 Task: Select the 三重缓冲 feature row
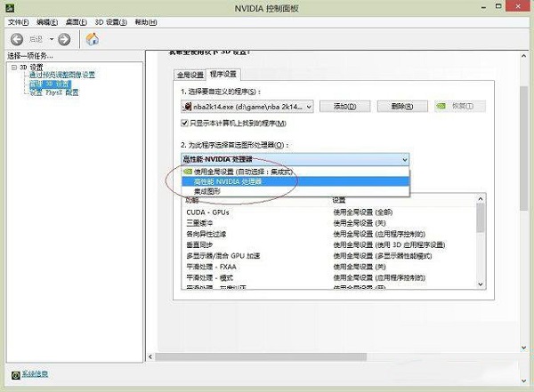tap(328, 223)
